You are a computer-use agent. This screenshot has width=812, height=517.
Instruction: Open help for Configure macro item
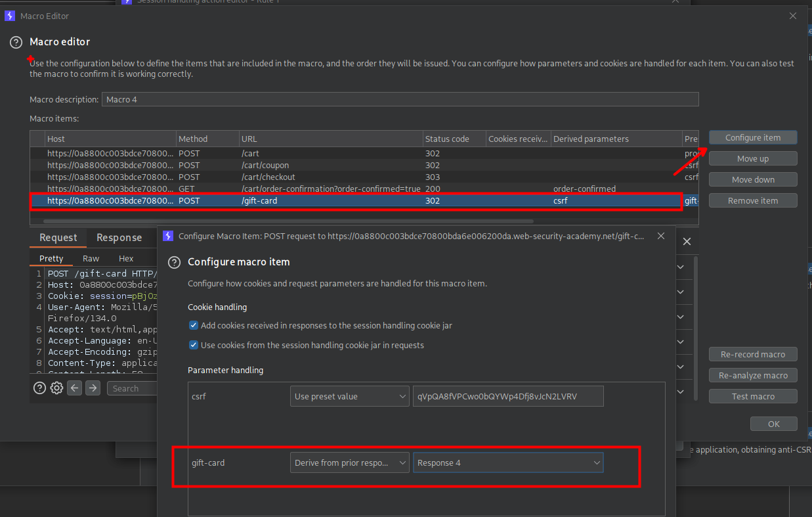click(174, 262)
